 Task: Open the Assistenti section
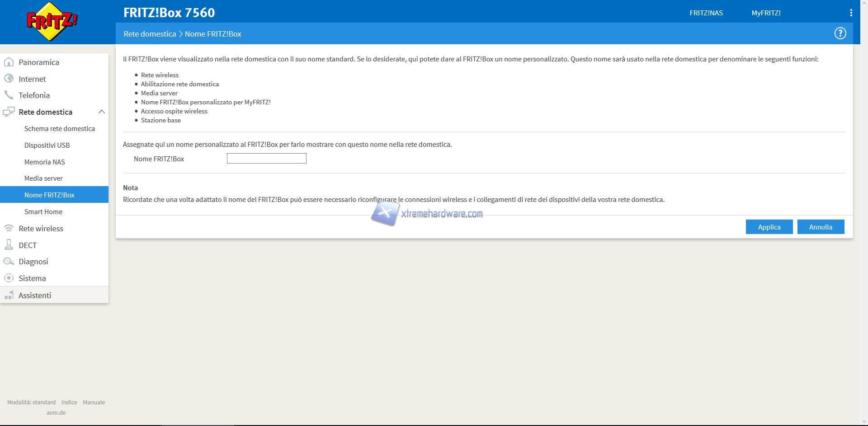tap(35, 295)
